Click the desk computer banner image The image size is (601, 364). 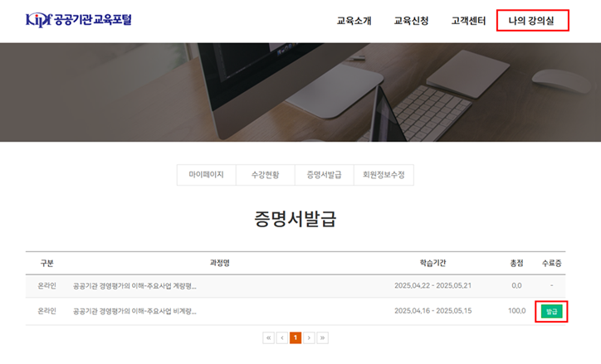tap(300, 92)
